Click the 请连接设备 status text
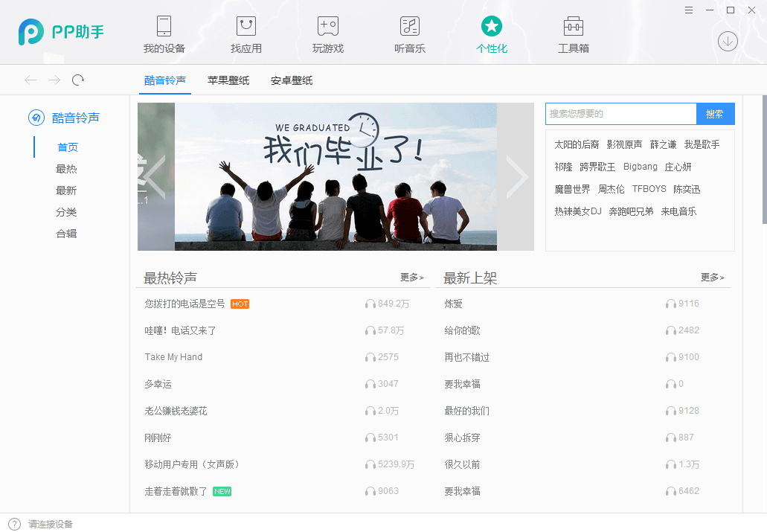The image size is (767, 532). [x=51, y=524]
